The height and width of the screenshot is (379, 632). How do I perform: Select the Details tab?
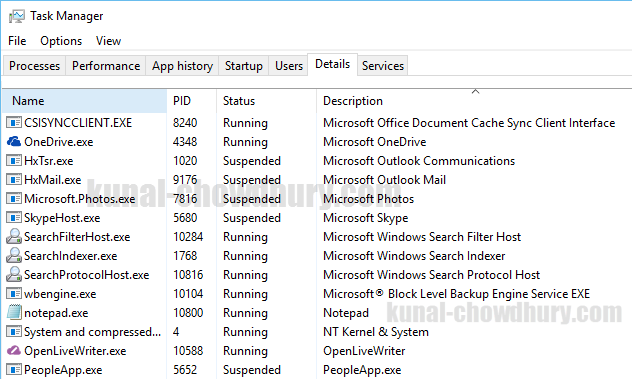[333, 64]
